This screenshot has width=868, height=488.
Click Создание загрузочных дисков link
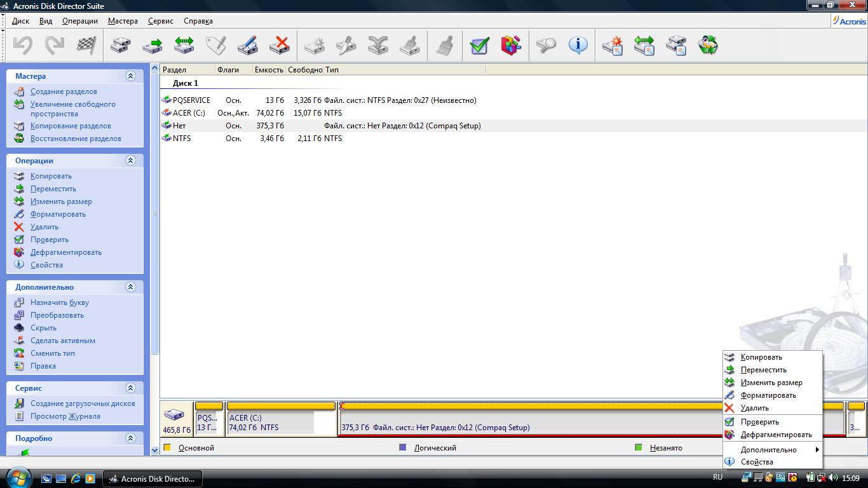pyautogui.click(x=83, y=403)
